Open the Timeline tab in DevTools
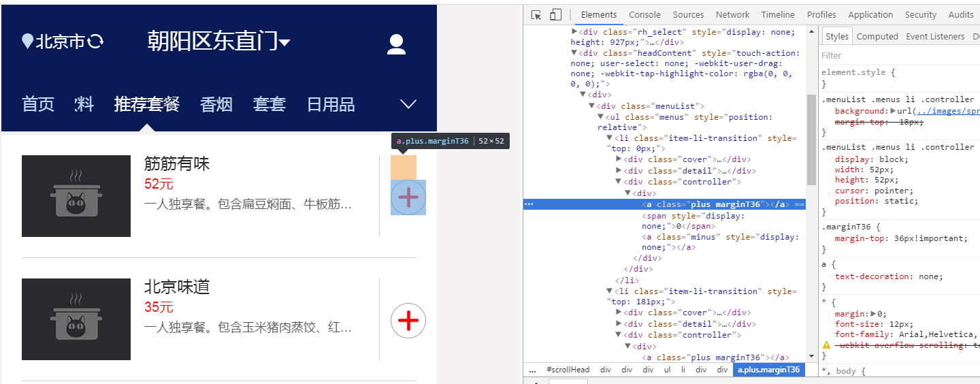 (778, 14)
